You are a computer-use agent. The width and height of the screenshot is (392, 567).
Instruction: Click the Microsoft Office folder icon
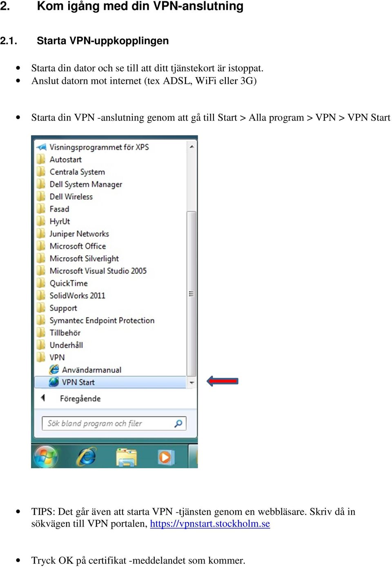tap(41, 246)
